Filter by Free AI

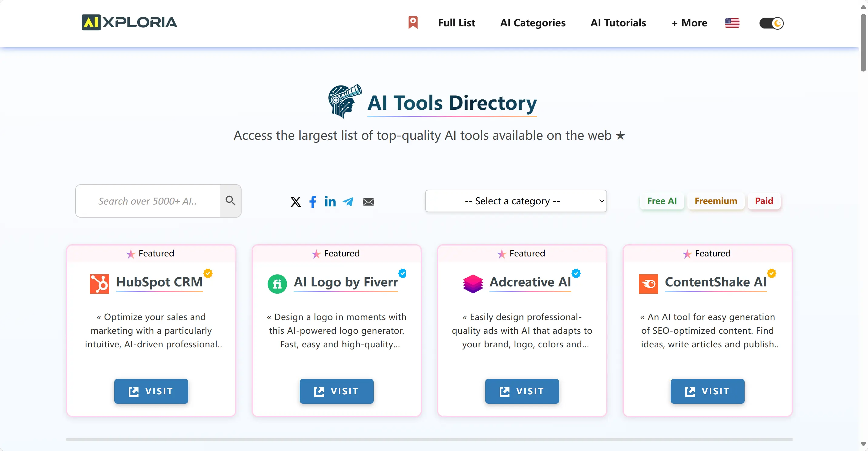click(x=662, y=201)
